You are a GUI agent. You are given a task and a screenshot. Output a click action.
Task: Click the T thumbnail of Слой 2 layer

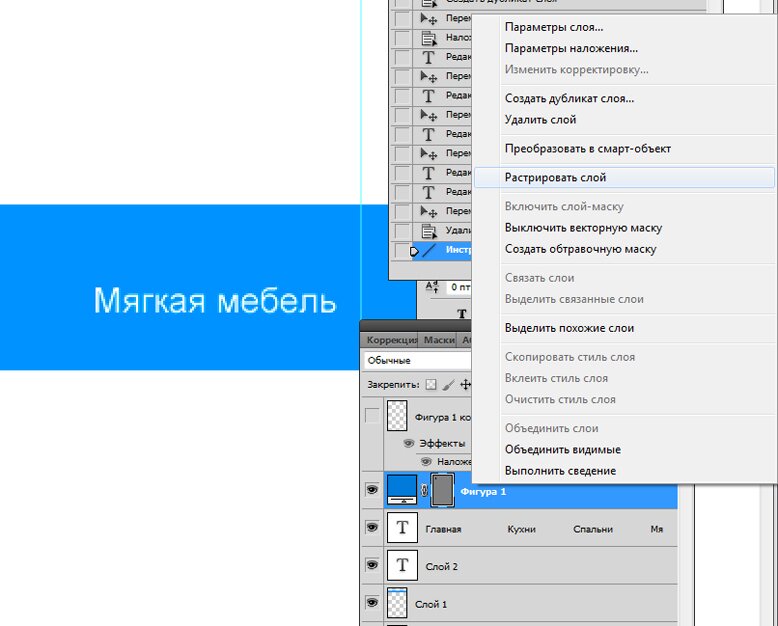tap(402, 565)
